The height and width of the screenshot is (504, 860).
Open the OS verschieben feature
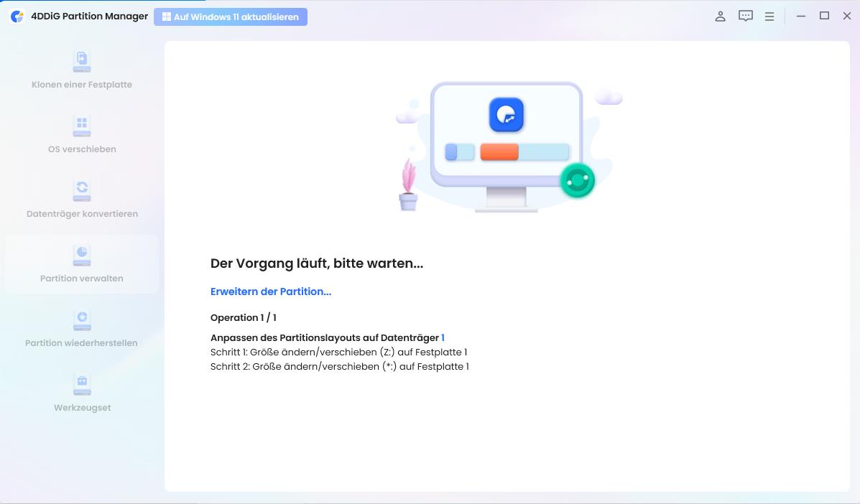point(81,134)
